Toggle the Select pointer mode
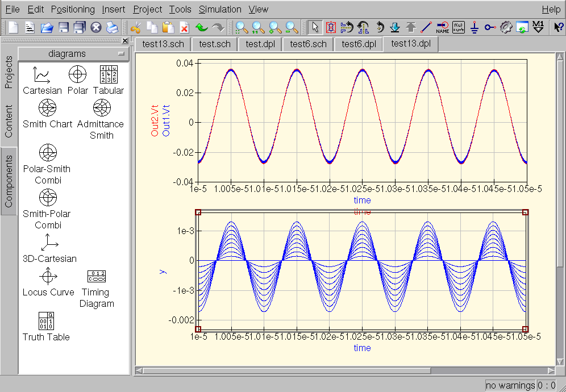The height and width of the screenshot is (392, 566). pyautogui.click(x=315, y=27)
